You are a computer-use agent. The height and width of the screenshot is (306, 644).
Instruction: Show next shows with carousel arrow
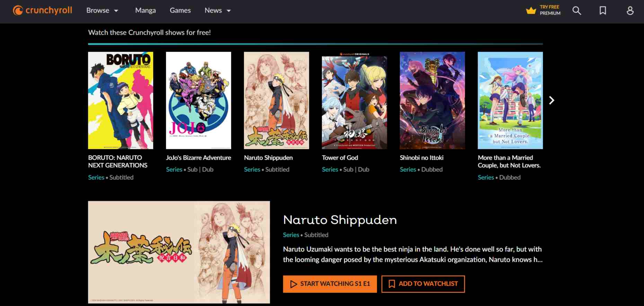(552, 100)
